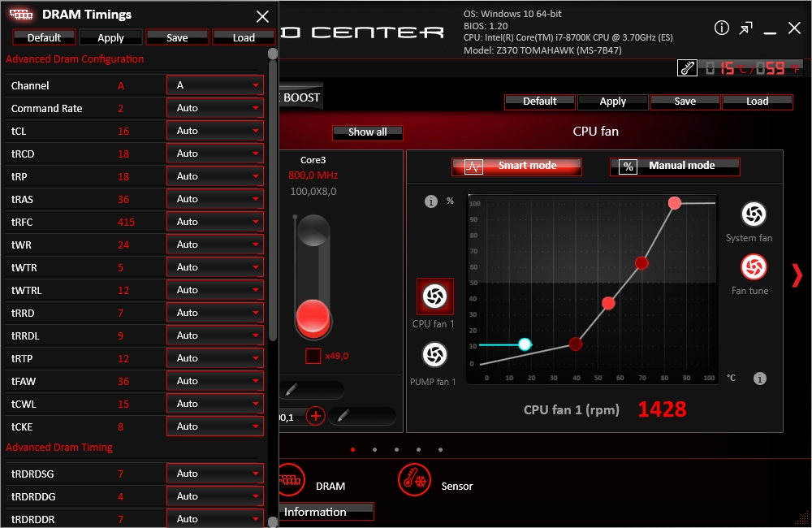
Task: Open the Channel dropdown
Action: (x=215, y=85)
